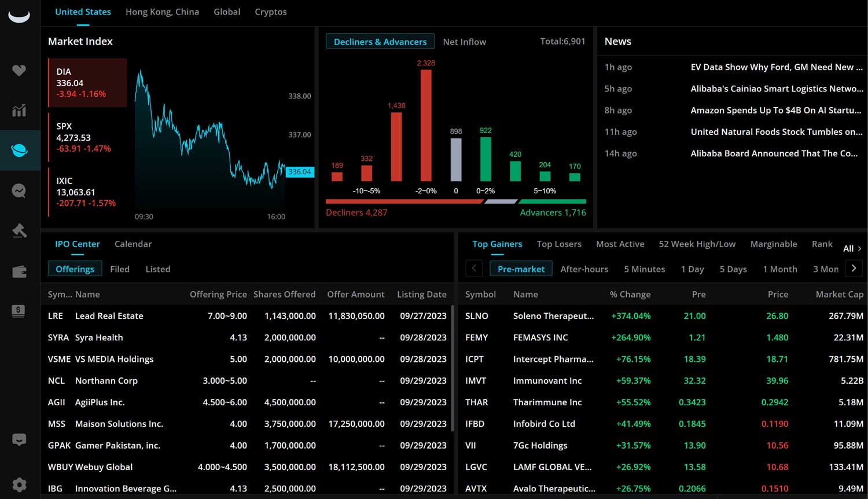
Task: Open the IPO Calendar tab
Action: click(x=133, y=244)
